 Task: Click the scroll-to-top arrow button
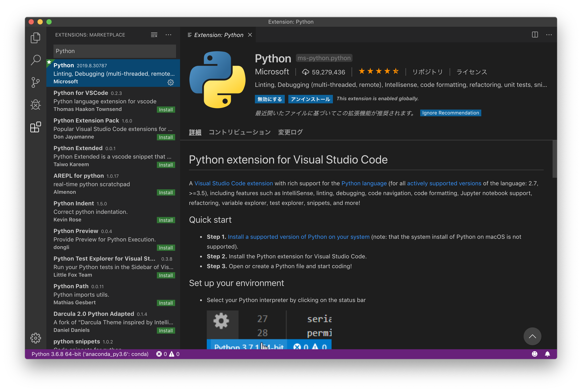click(x=532, y=336)
